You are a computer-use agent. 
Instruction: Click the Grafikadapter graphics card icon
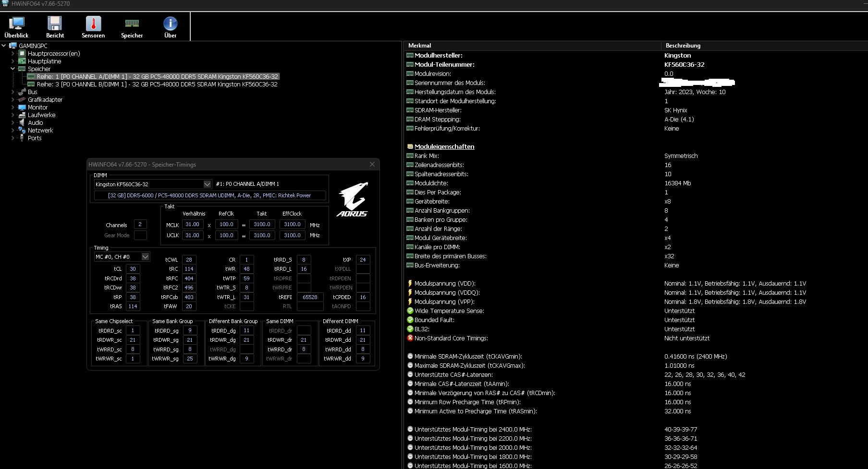(x=22, y=99)
